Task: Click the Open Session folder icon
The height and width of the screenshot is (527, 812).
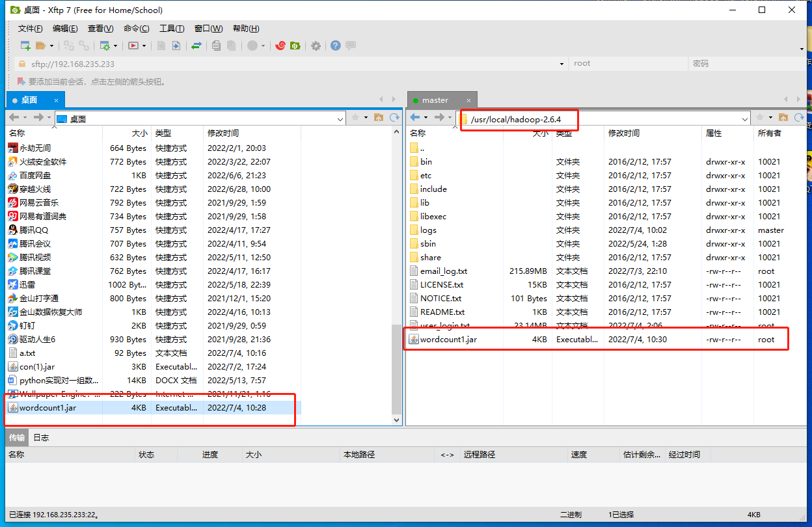Action: 40,46
